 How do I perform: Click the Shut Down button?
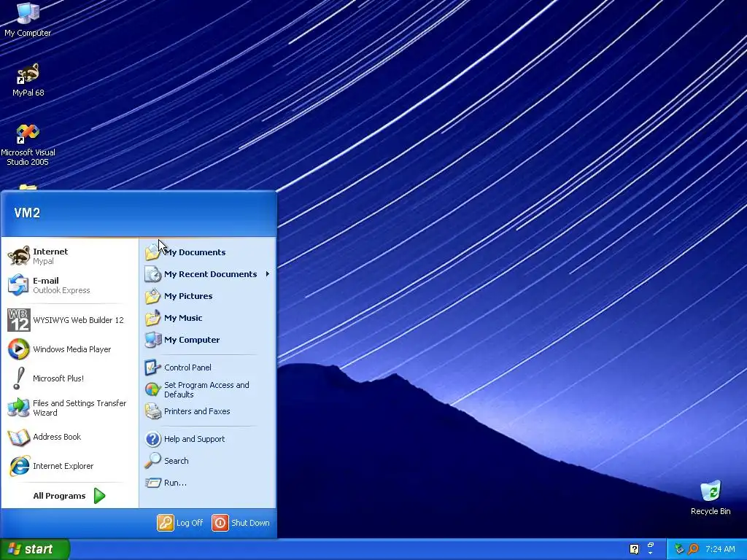(x=241, y=523)
